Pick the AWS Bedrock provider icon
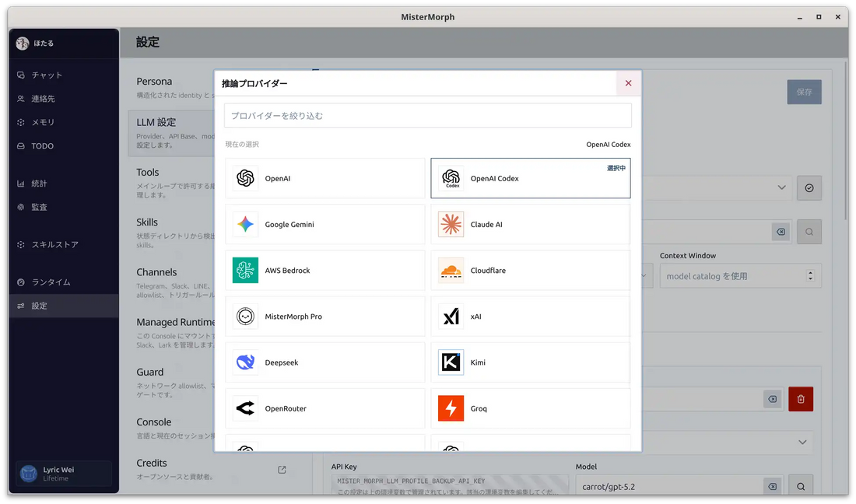 coord(245,271)
